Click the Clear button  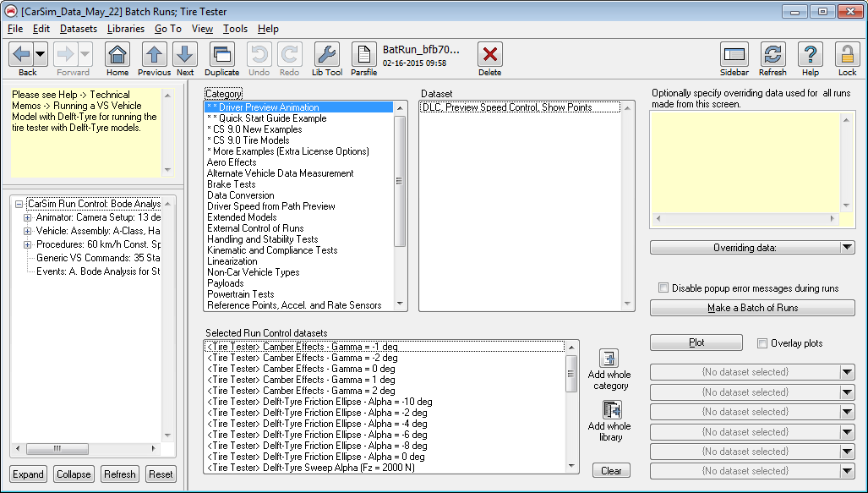tap(611, 471)
